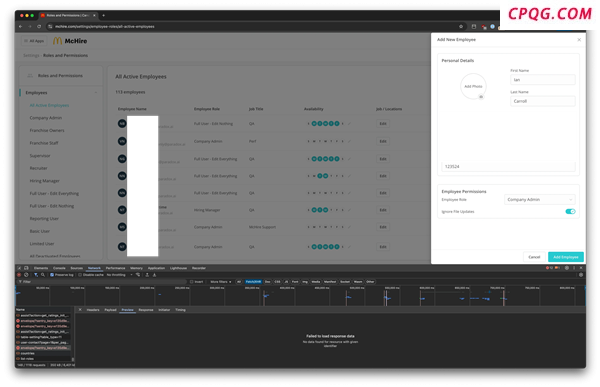Viewport: 600px width, 387px height.
Task: Click the network filter funnel icon
Action: pos(36,275)
